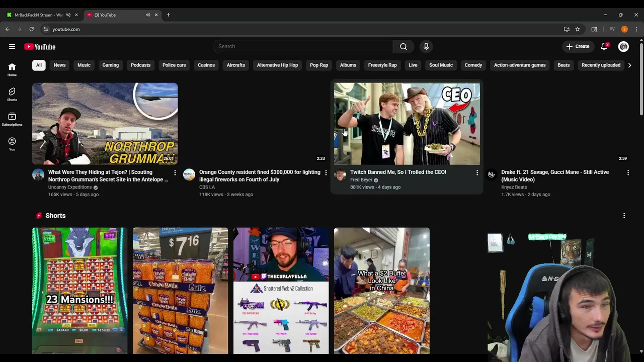Screen dimensions: 644x362
Task: Select the Freestyle Rap filter chip
Action: click(382, 65)
